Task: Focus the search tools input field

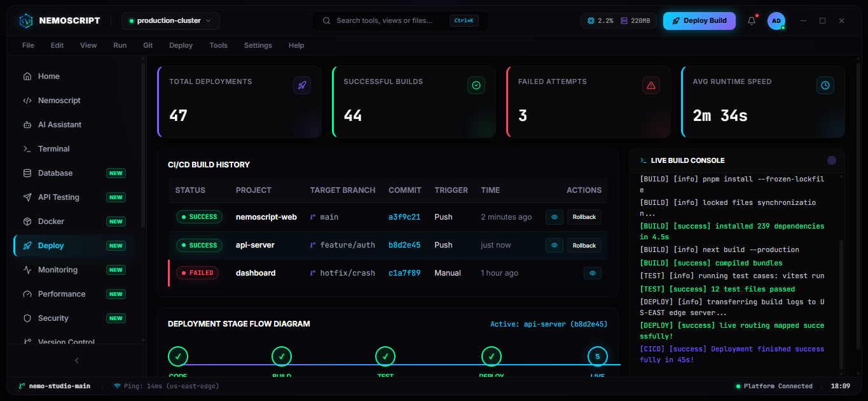Action: [x=401, y=21]
